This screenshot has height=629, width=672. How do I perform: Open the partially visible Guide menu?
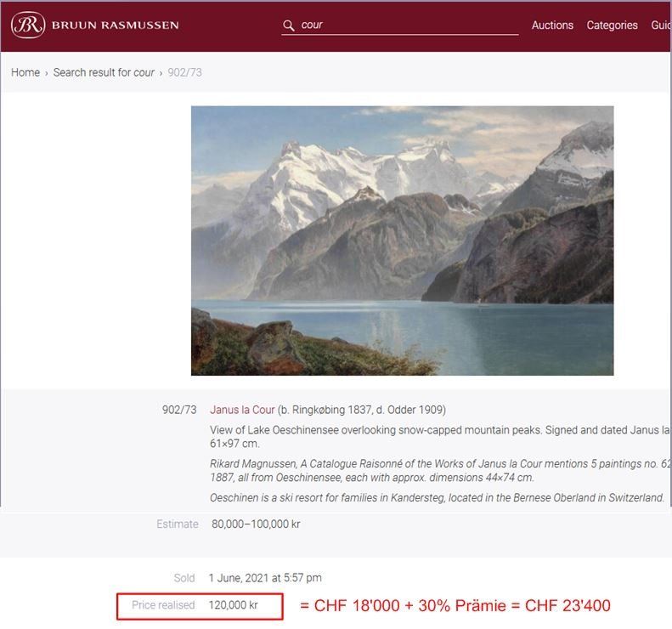[661, 25]
